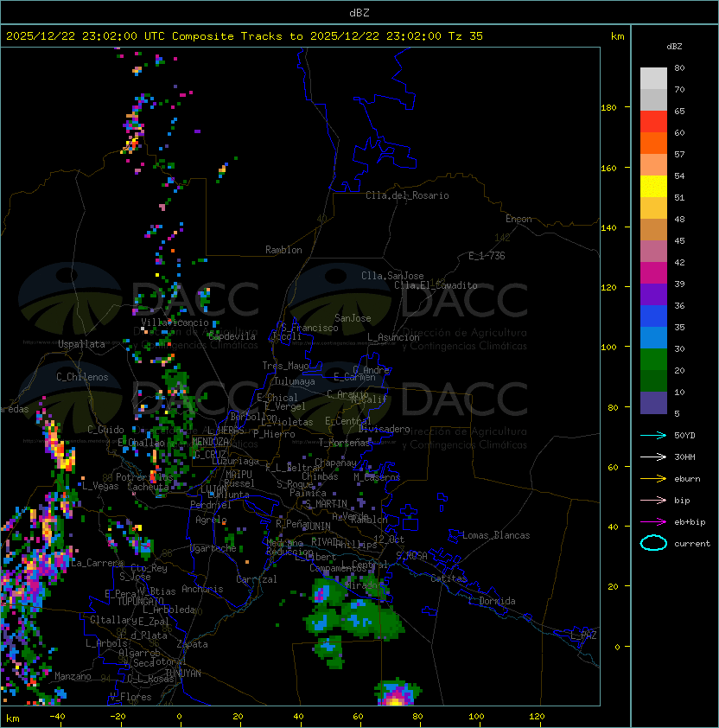719x728 pixels.
Task: Pick the purple 36-39 dBZ swatch
Action: point(653,294)
